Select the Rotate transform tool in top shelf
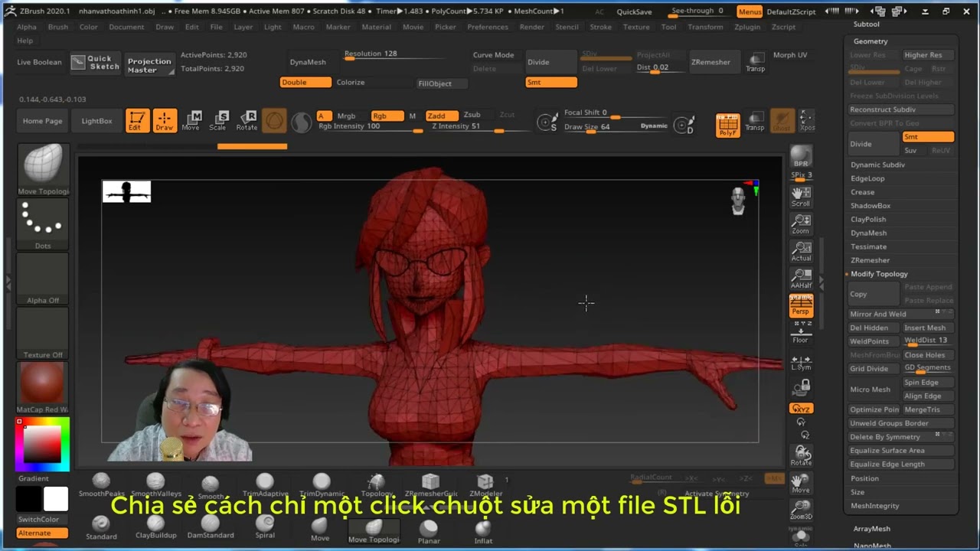The height and width of the screenshot is (551, 980). pos(247,120)
